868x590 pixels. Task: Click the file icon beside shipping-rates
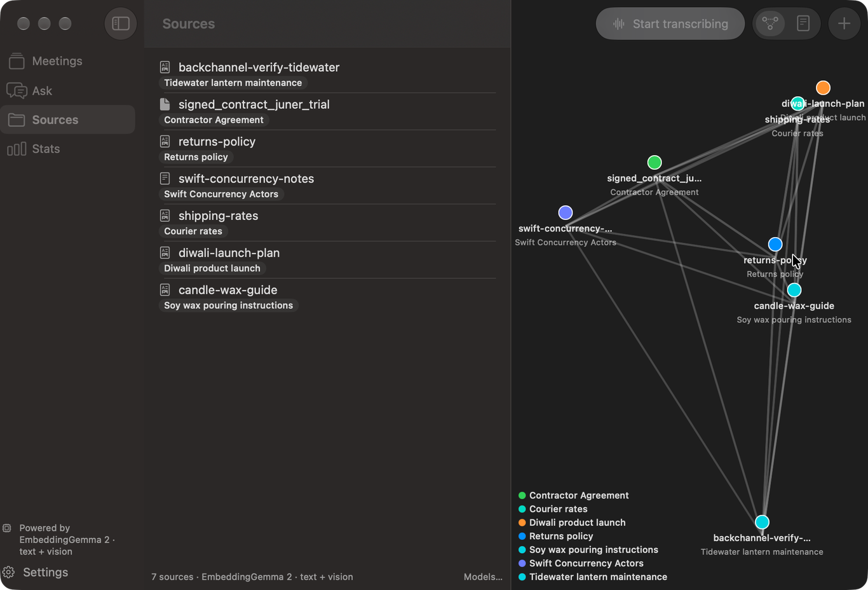[x=165, y=215]
